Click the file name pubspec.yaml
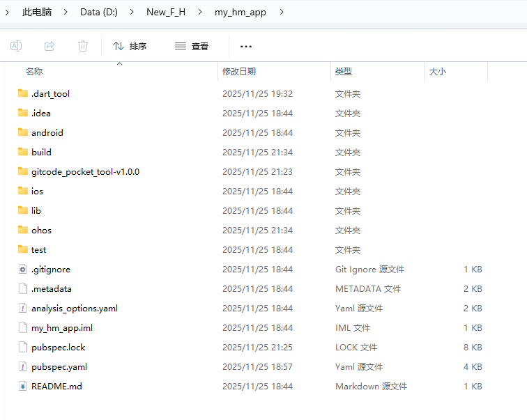The image size is (527, 420). click(x=59, y=367)
